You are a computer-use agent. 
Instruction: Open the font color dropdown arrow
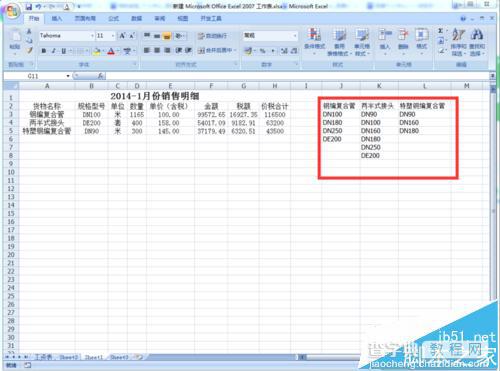tap(118, 51)
